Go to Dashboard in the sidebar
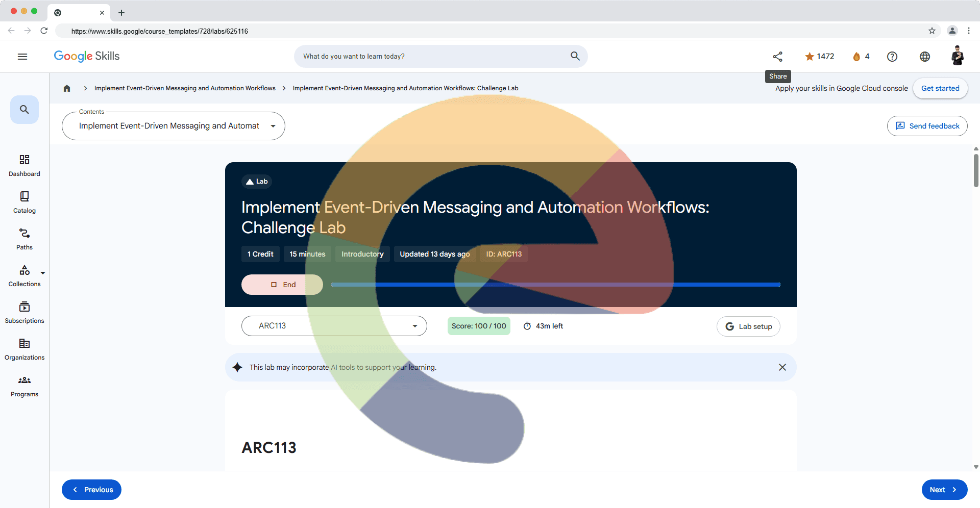980x508 pixels. pyautogui.click(x=24, y=166)
